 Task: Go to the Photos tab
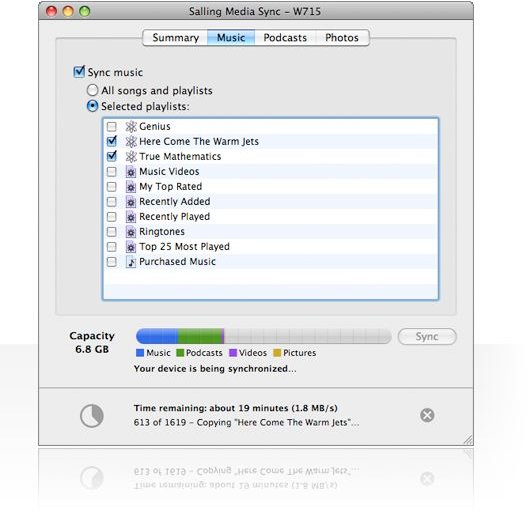[x=342, y=37]
